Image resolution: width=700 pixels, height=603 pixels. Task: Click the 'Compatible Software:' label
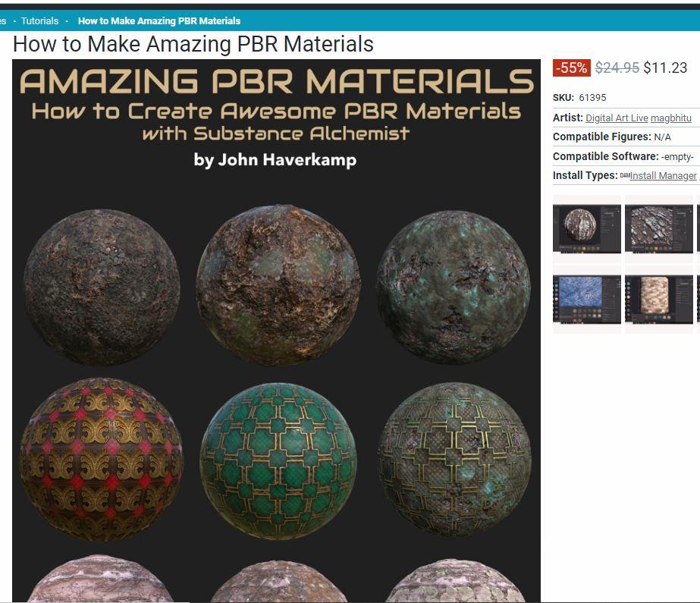point(605,156)
